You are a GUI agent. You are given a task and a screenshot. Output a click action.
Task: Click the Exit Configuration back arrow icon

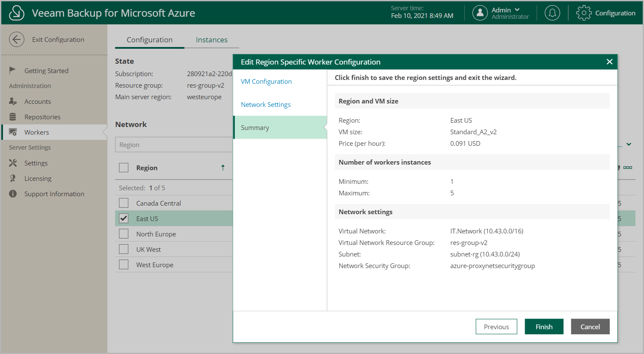[x=17, y=39]
